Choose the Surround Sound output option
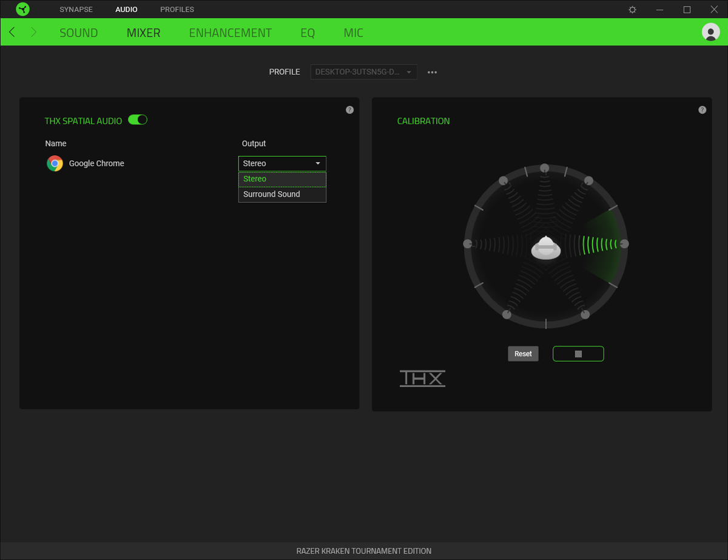This screenshot has width=728, height=560. point(282,194)
